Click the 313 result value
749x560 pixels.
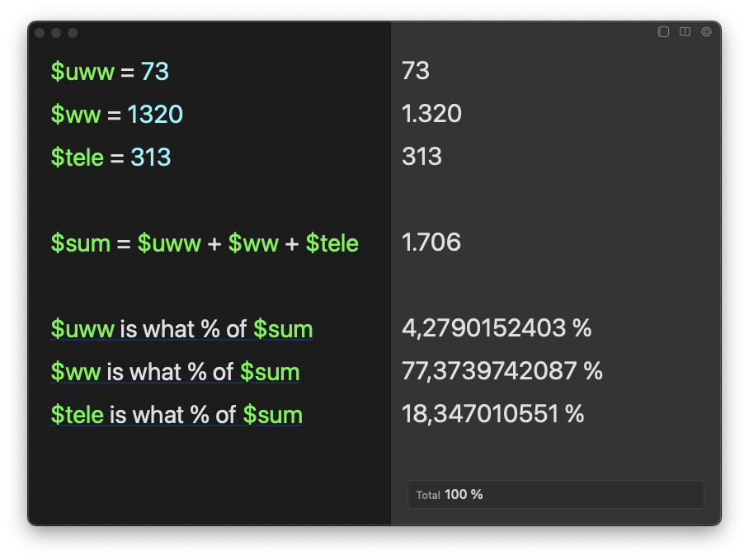[422, 157]
